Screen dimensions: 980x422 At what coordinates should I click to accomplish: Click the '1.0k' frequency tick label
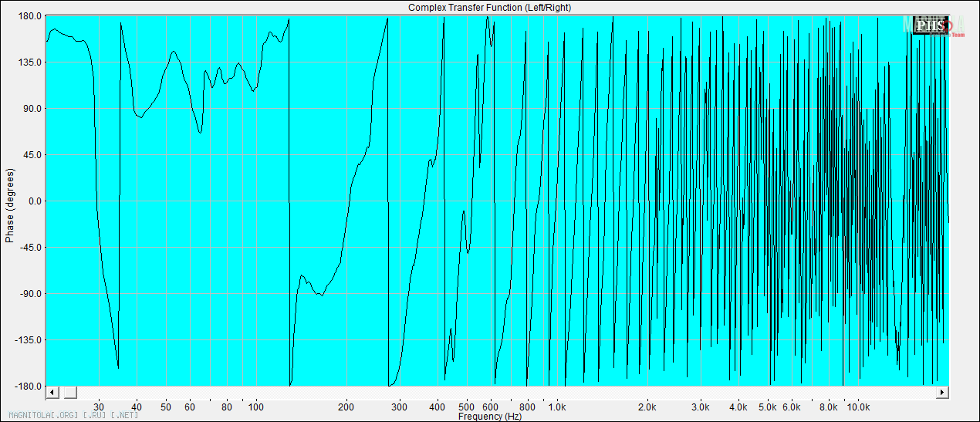pyautogui.click(x=556, y=407)
